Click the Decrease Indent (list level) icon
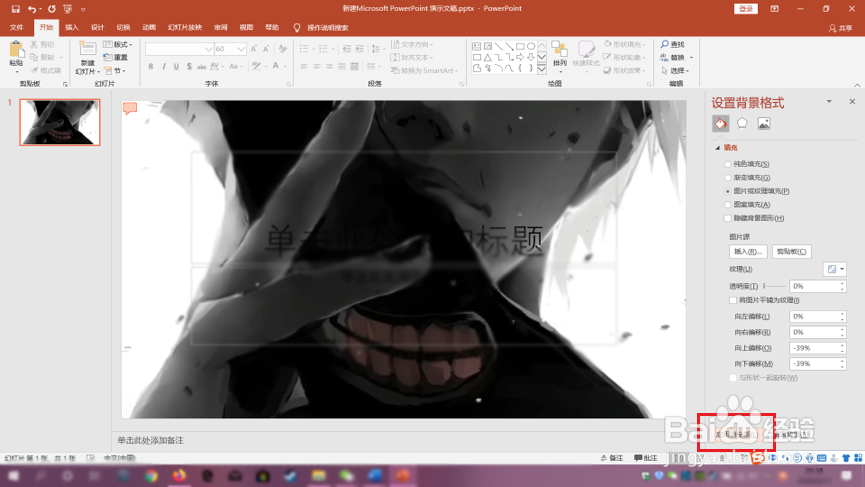 click(x=346, y=49)
